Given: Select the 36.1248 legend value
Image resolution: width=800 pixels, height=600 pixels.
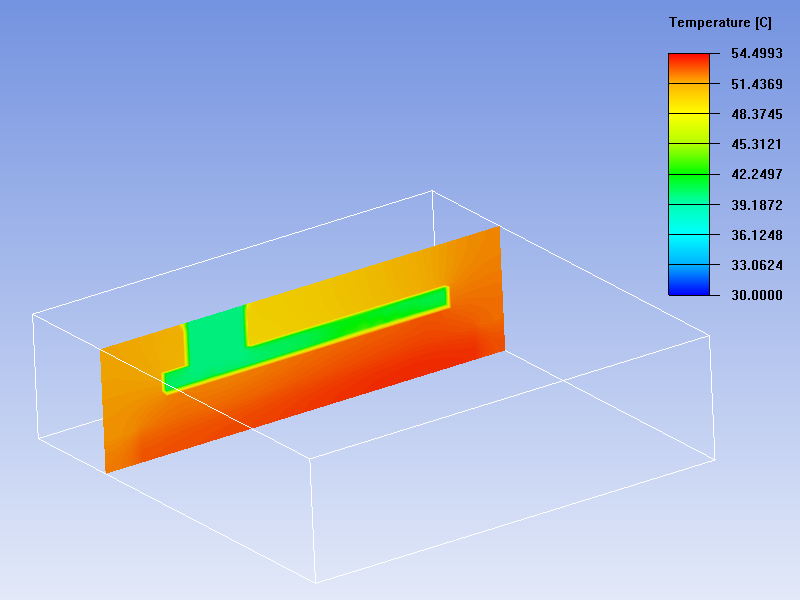Looking at the screenshot, I should [x=757, y=235].
